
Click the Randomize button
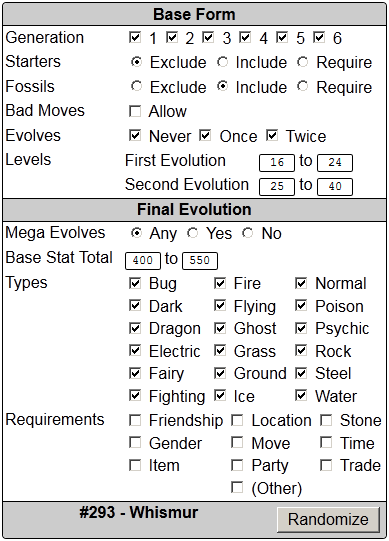[x=328, y=520]
